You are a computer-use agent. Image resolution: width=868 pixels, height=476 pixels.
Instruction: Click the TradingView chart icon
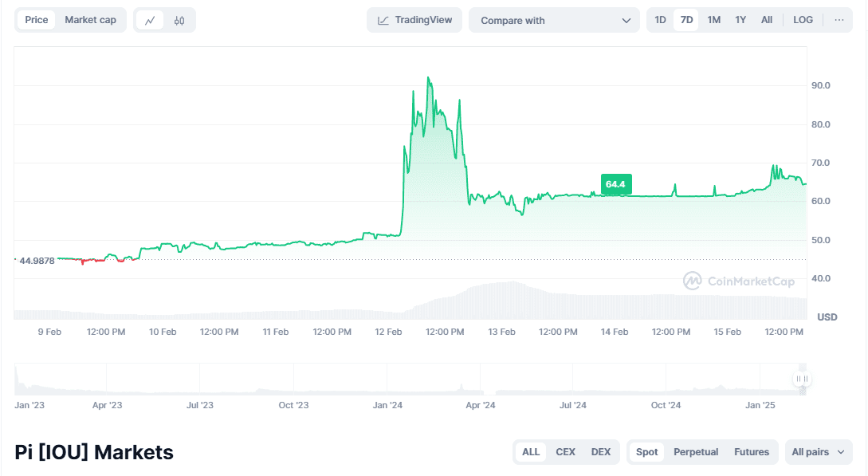click(383, 21)
